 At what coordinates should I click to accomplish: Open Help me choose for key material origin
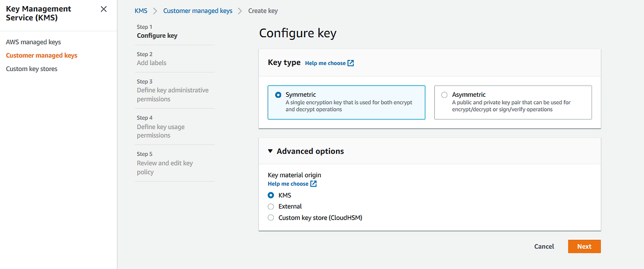point(288,184)
